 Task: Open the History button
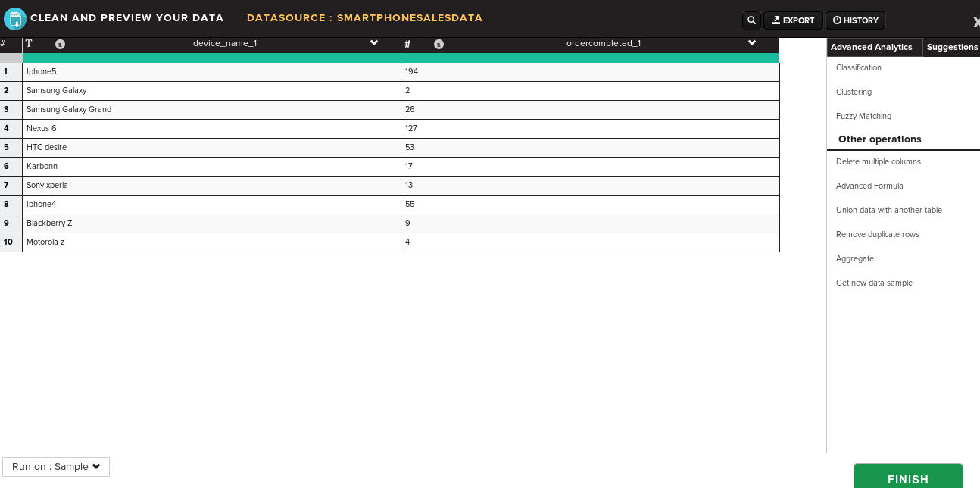pos(855,20)
